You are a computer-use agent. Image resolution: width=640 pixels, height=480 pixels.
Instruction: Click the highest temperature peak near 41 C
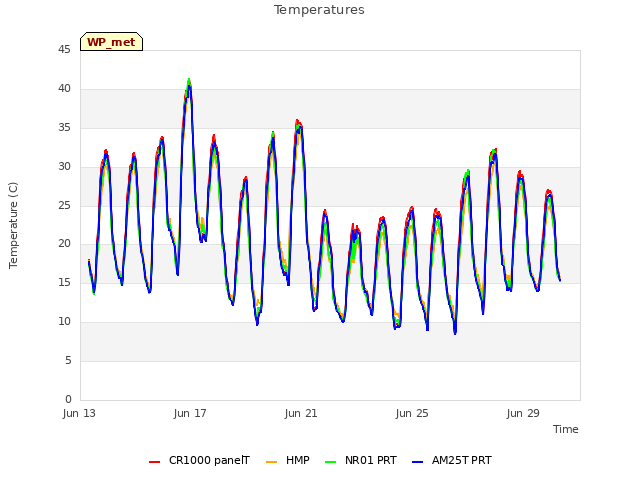pos(189,80)
